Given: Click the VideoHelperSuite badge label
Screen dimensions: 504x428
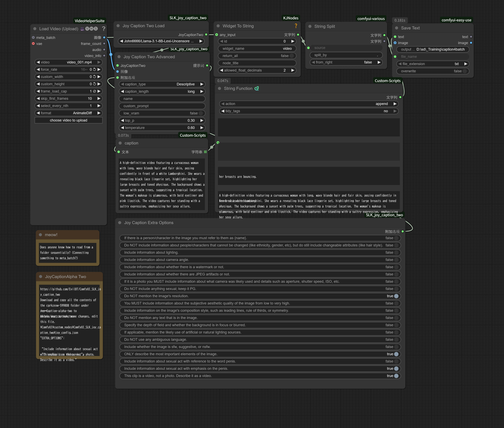Looking at the screenshot, I should (x=90, y=21).
